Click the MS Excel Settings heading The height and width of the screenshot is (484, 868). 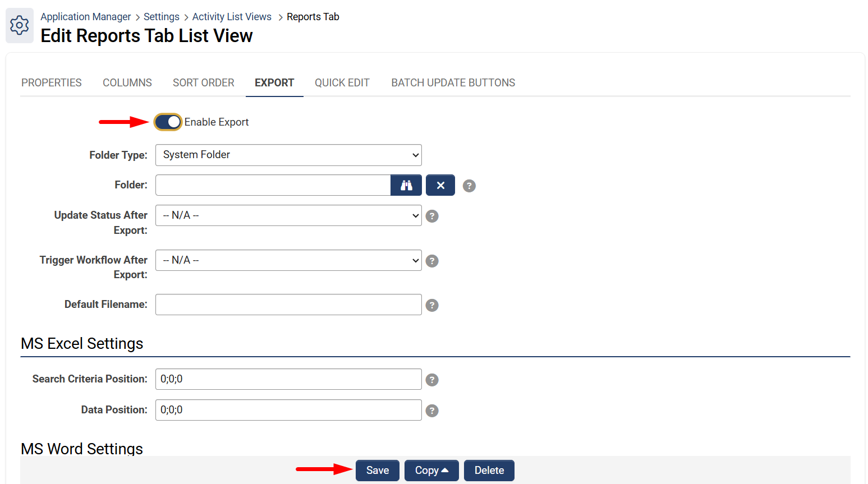(x=82, y=343)
